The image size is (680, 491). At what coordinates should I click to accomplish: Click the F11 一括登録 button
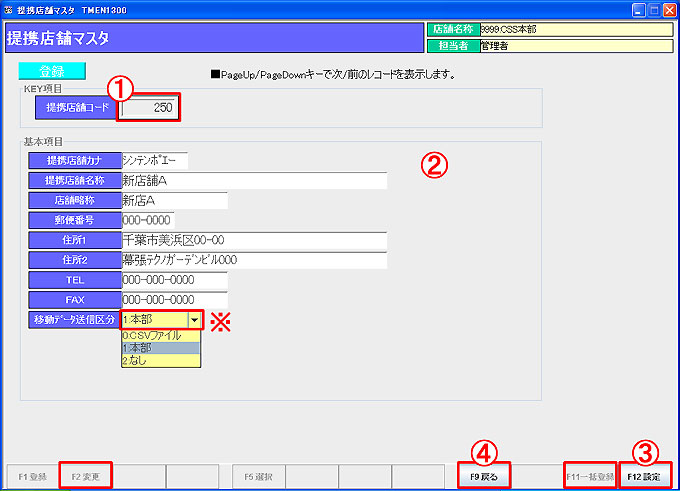coord(590,477)
